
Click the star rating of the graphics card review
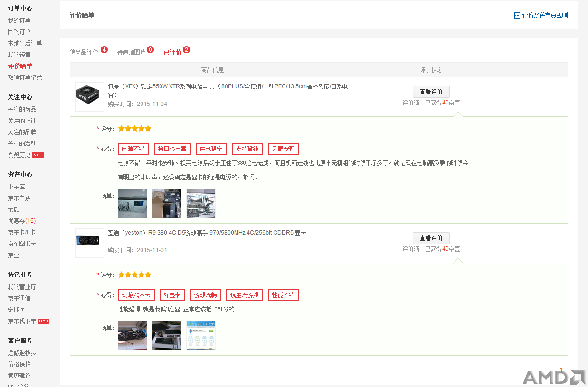click(x=135, y=274)
